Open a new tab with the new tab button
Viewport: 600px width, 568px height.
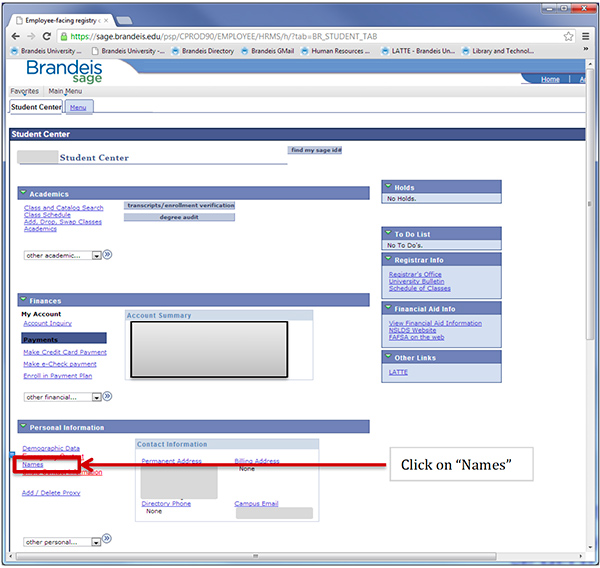pyautogui.click(x=124, y=20)
